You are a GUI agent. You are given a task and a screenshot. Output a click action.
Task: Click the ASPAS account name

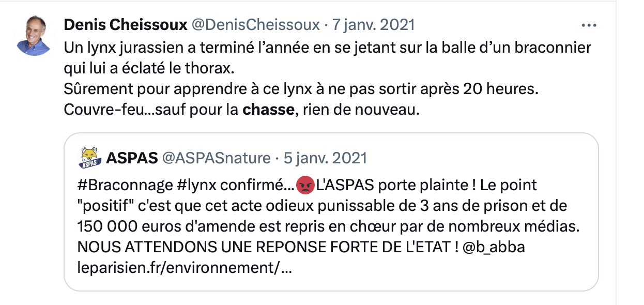tap(132, 158)
